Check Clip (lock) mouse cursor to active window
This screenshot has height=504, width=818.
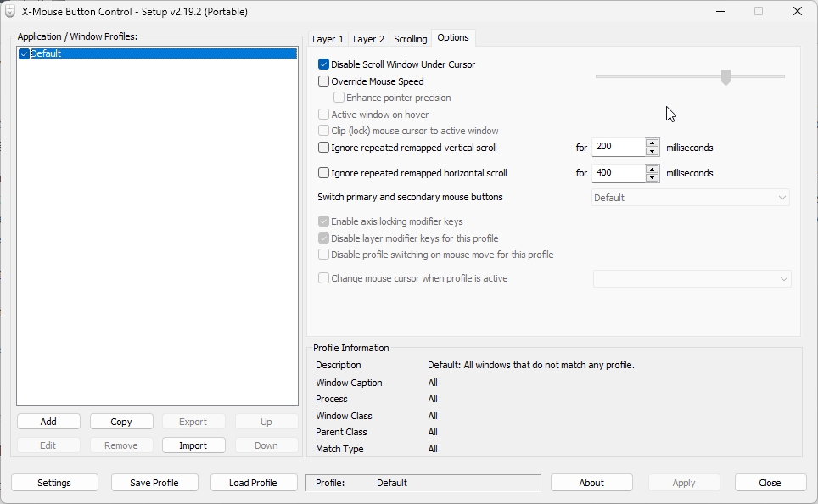coord(323,131)
